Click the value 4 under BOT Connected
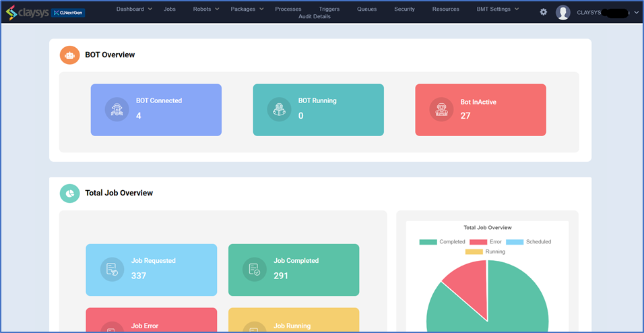 [138, 116]
